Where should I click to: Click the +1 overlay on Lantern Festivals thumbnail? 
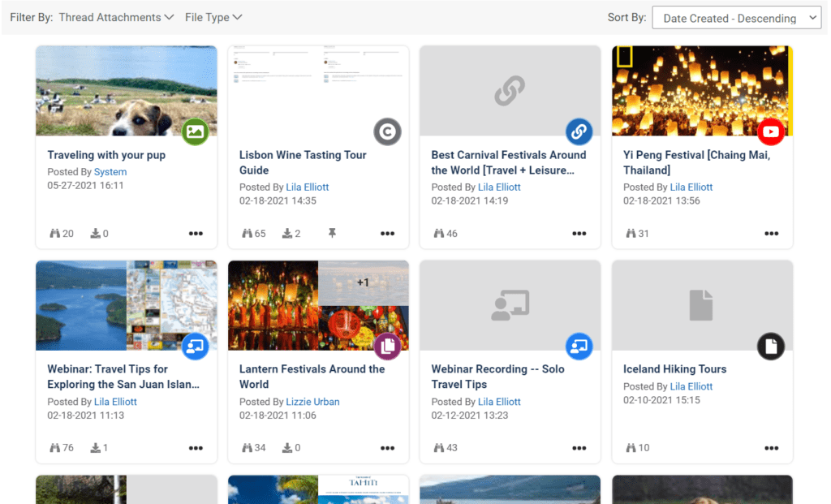363,282
